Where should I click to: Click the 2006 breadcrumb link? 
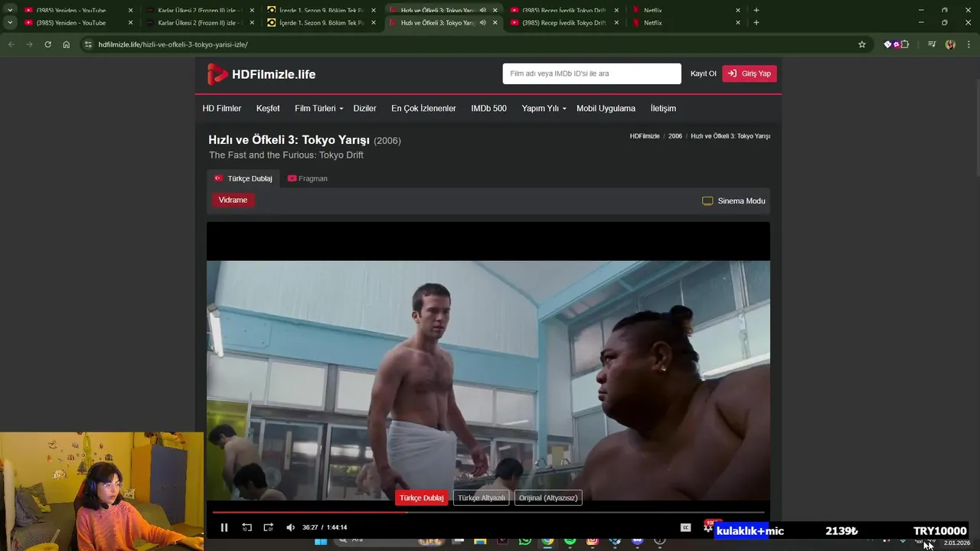coord(675,136)
